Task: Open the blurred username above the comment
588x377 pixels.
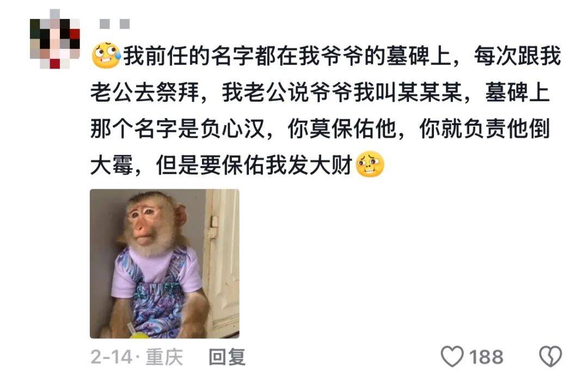Action: (115, 24)
